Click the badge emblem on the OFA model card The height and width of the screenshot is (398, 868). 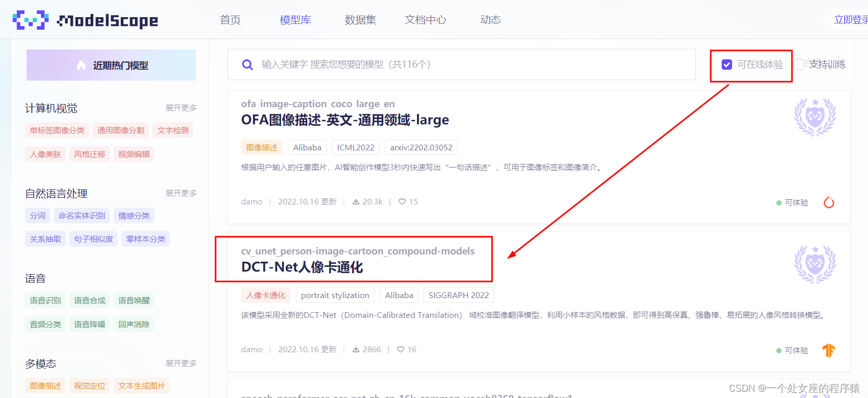click(815, 117)
